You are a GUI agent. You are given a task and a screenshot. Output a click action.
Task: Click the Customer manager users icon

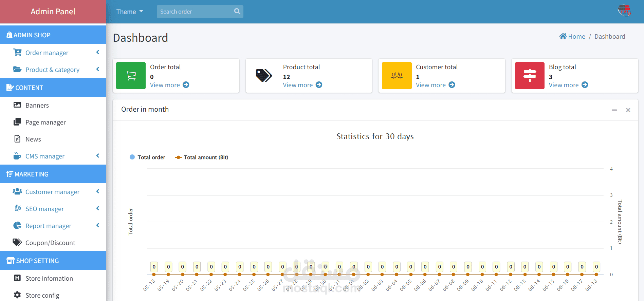(17, 191)
